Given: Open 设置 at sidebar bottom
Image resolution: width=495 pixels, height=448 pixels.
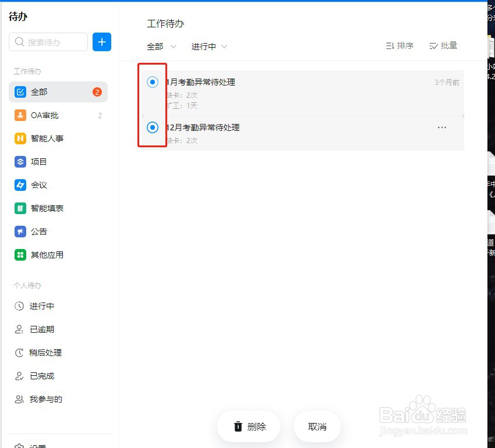Looking at the screenshot, I should 30,446.
